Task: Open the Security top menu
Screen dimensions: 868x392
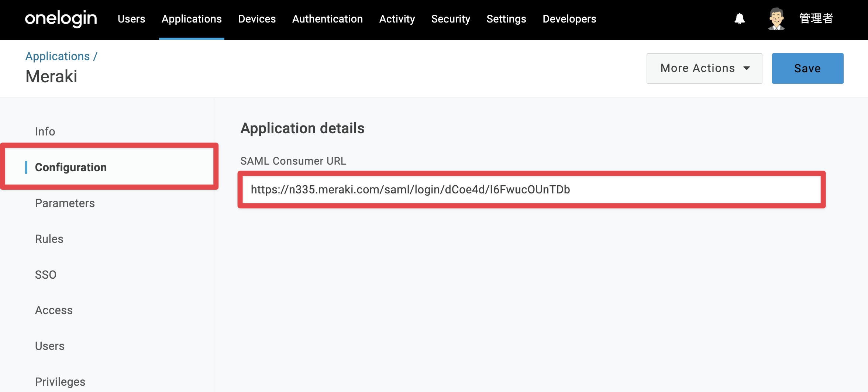Action: click(451, 19)
